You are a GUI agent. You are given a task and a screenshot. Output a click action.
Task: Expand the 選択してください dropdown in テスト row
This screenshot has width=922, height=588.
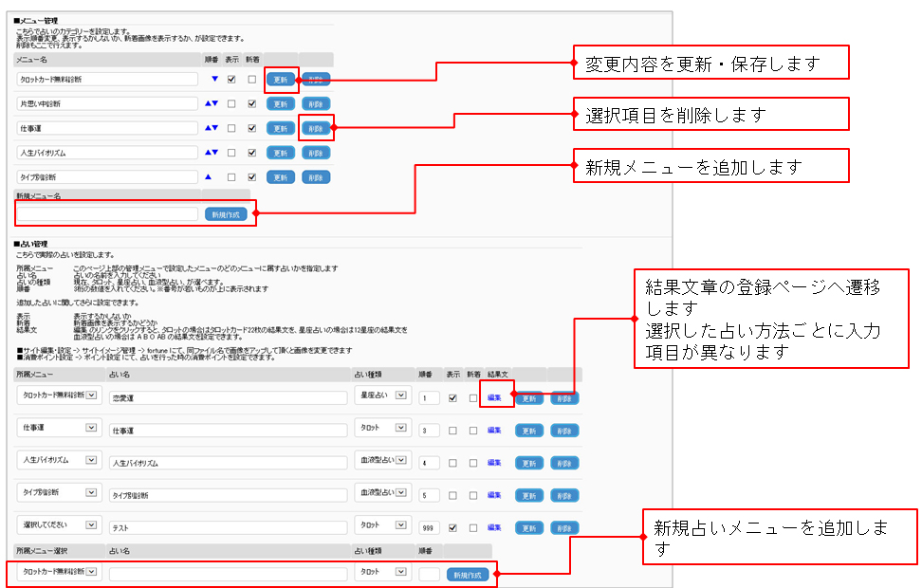(91, 524)
